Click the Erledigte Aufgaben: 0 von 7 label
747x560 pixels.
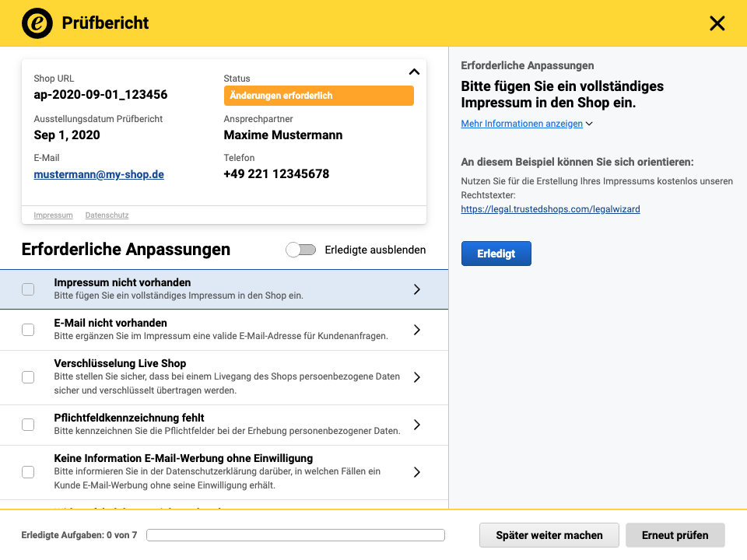(x=79, y=535)
